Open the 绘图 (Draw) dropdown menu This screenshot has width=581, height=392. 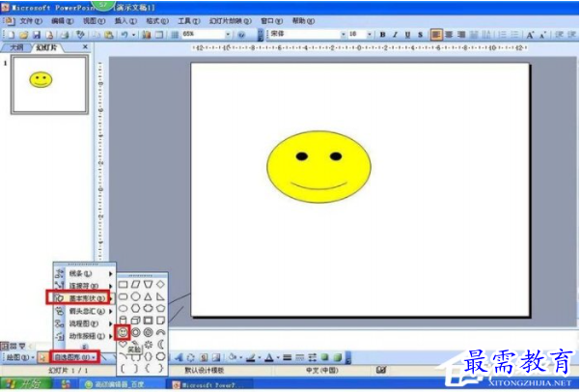[20, 357]
